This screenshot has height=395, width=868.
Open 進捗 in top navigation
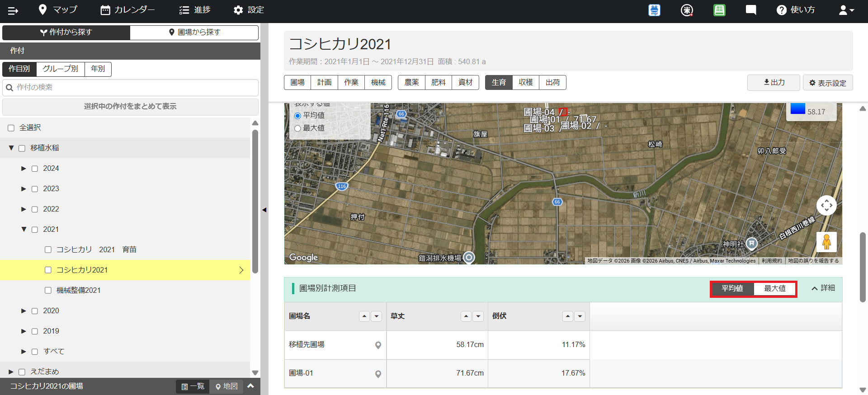195,10
